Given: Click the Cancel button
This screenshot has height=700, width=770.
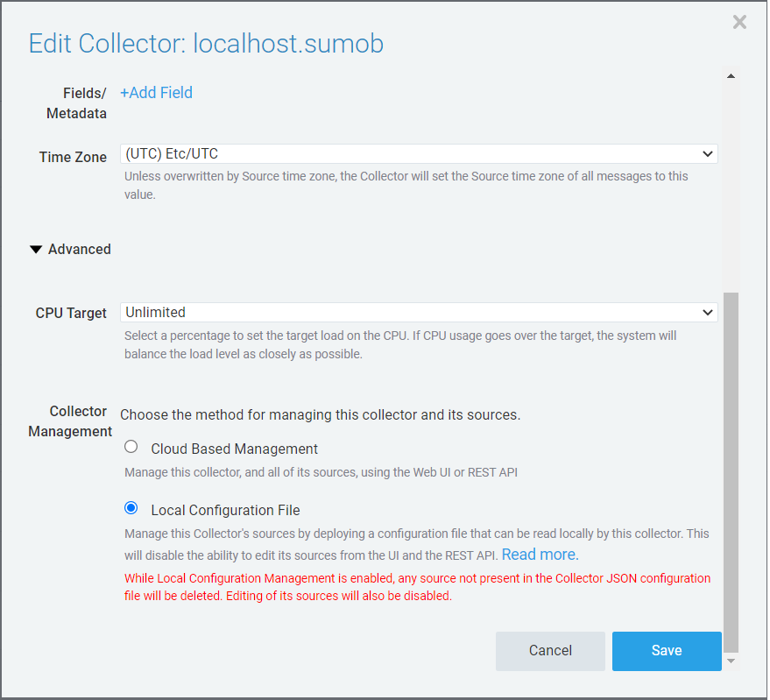Looking at the screenshot, I should click(x=550, y=651).
